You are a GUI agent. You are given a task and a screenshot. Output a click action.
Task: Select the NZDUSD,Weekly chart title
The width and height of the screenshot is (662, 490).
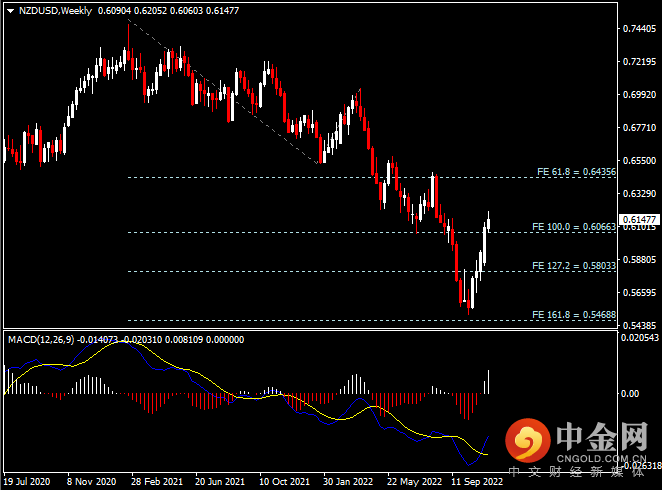click(55, 11)
